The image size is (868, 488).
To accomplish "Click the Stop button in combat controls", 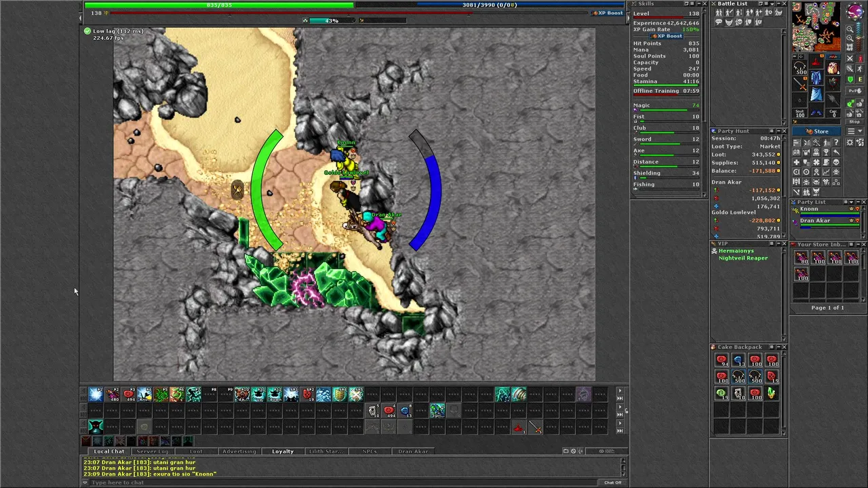I will point(854,122).
